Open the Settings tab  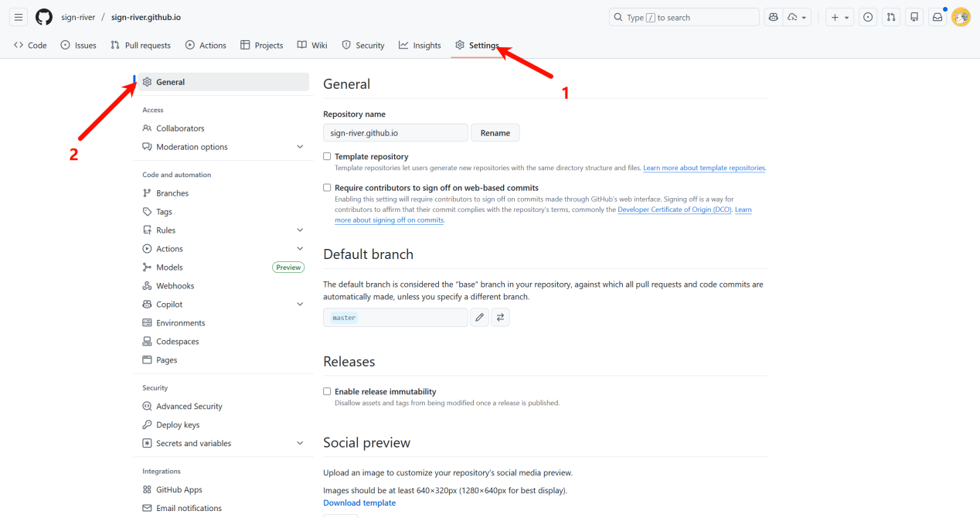477,46
